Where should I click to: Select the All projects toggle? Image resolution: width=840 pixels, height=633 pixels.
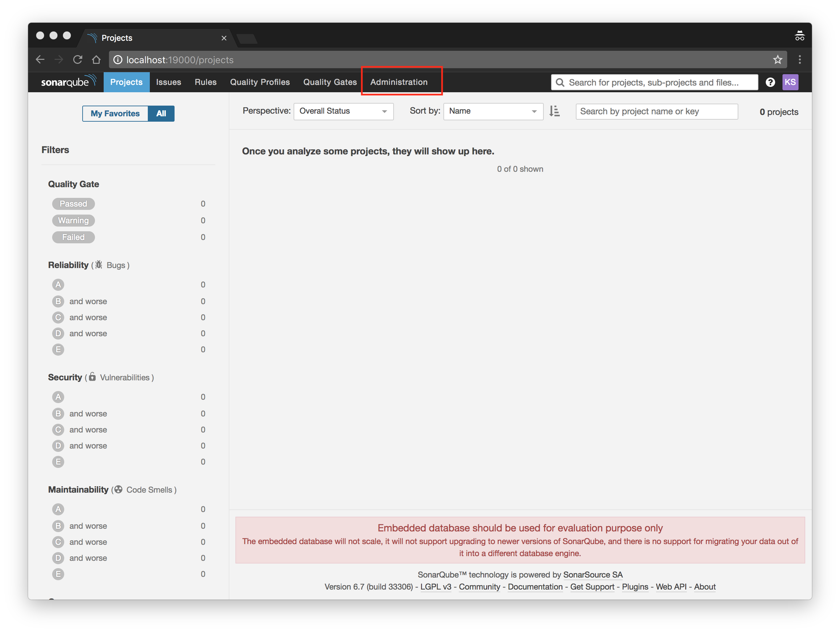[161, 114]
